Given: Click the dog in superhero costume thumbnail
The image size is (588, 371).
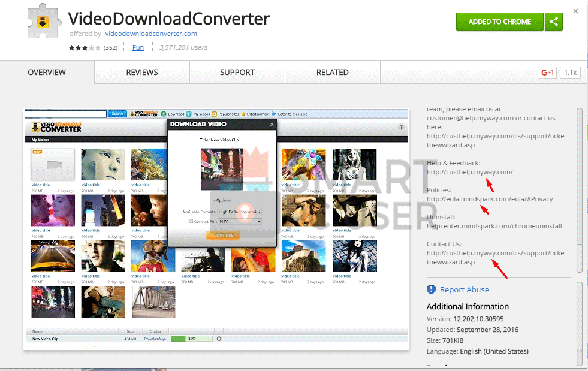Looking at the screenshot, I should (x=153, y=256).
